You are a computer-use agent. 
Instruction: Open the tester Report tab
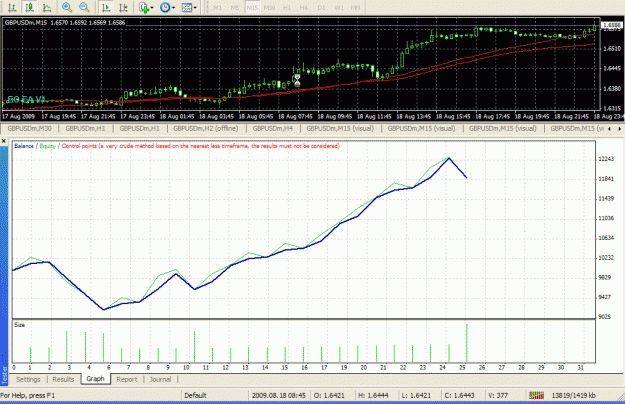127,379
